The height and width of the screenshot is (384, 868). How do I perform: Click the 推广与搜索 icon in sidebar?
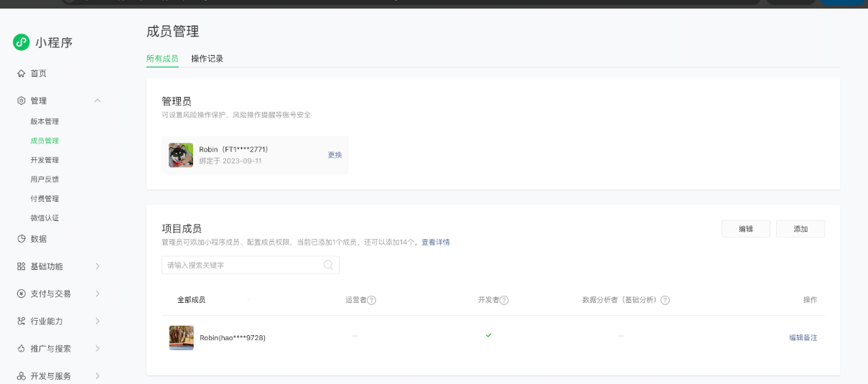[x=22, y=349]
